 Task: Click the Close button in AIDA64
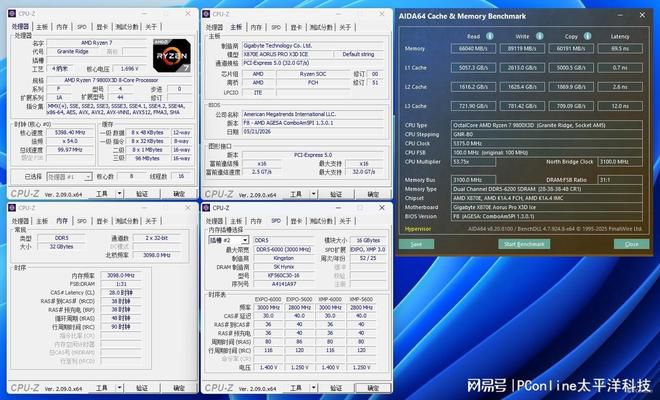tap(631, 244)
